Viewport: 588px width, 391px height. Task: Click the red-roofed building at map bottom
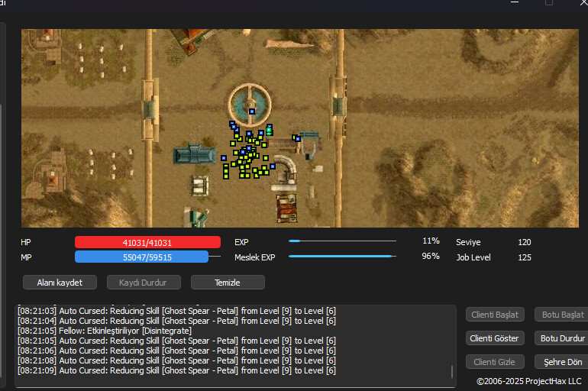(x=286, y=206)
